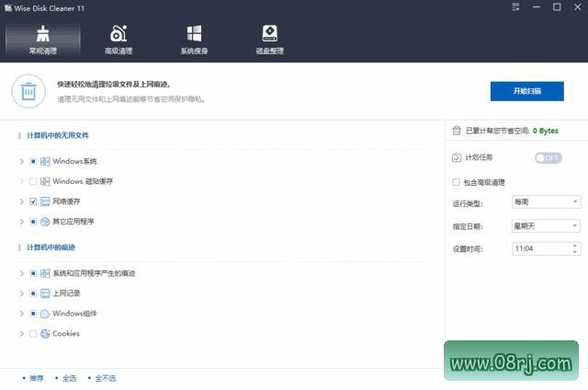Expand the Windows 磁贴缓存 item
The height and width of the screenshot is (390, 588).
(x=21, y=181)
